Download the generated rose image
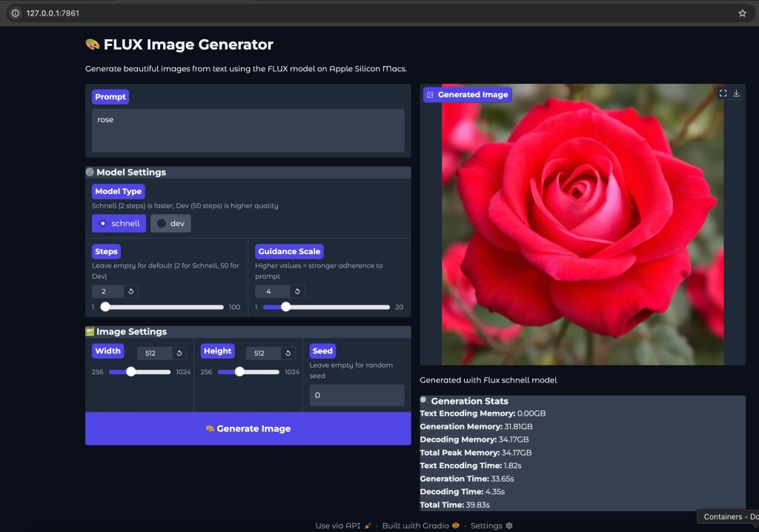 pos(737,93)
